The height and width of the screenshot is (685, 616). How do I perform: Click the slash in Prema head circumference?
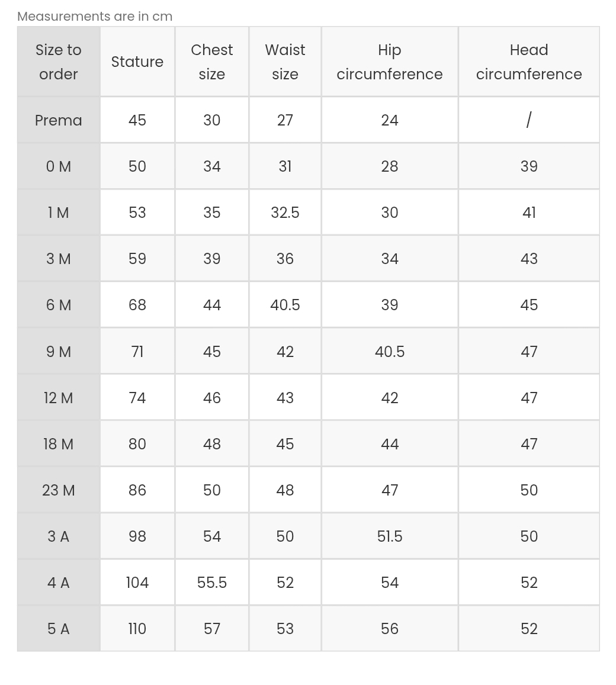point(529,120)
